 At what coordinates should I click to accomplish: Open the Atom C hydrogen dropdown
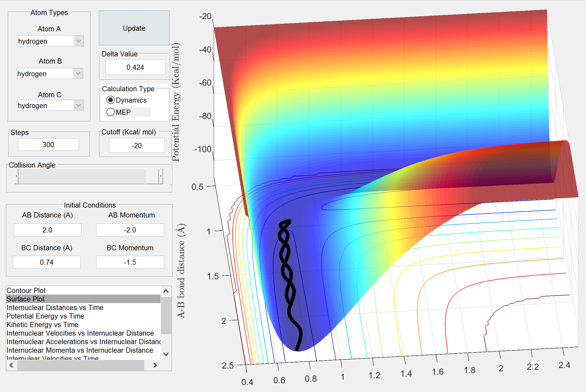[x=78, y=105]
